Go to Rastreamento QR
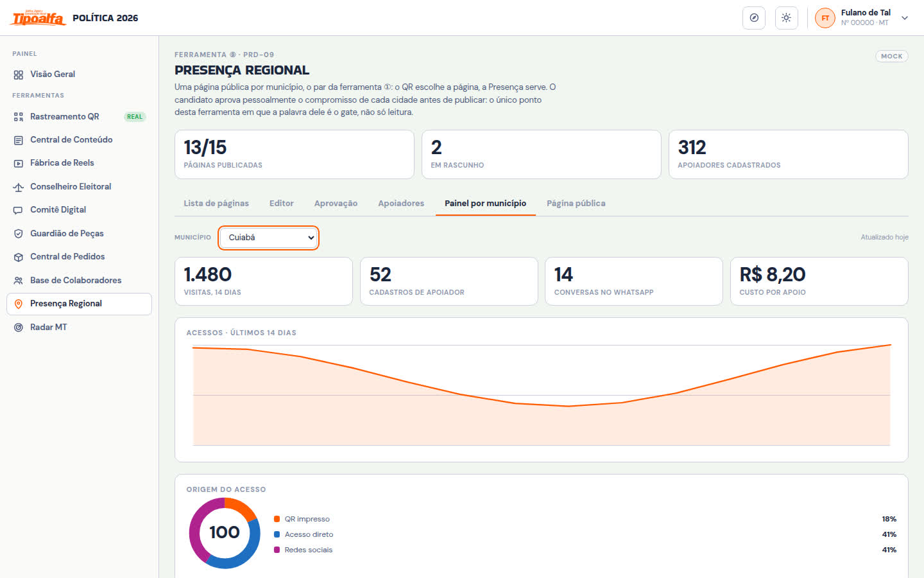This screenshot has height=578, width=924. tap(79, 117)
